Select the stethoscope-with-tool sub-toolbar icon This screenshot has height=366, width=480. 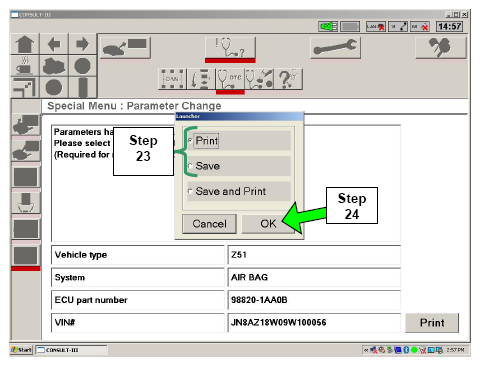pyautogui.click(x=259, y=79)
